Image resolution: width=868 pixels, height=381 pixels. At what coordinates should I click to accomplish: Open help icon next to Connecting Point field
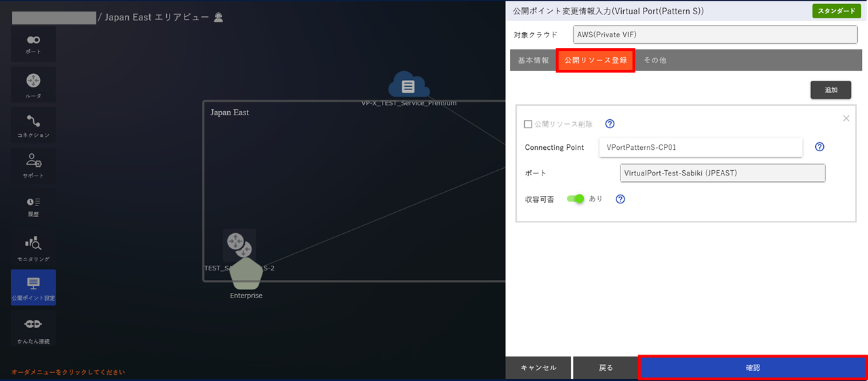tap(819, 147)
